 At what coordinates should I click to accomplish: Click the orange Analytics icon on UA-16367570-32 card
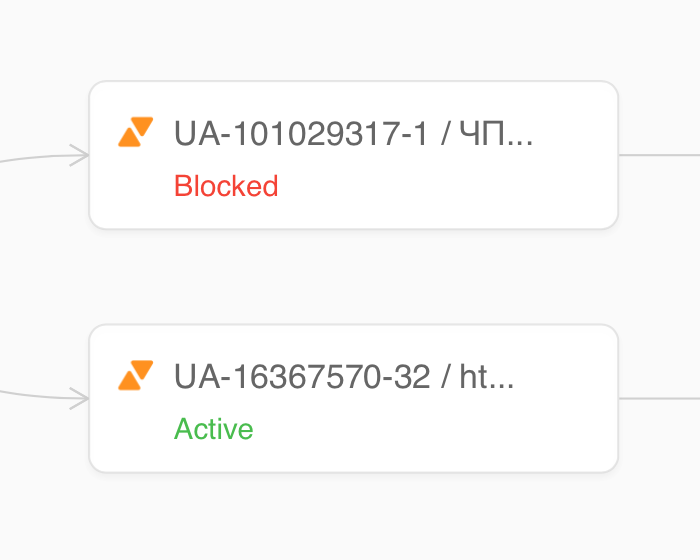click(x=136, y=375)
